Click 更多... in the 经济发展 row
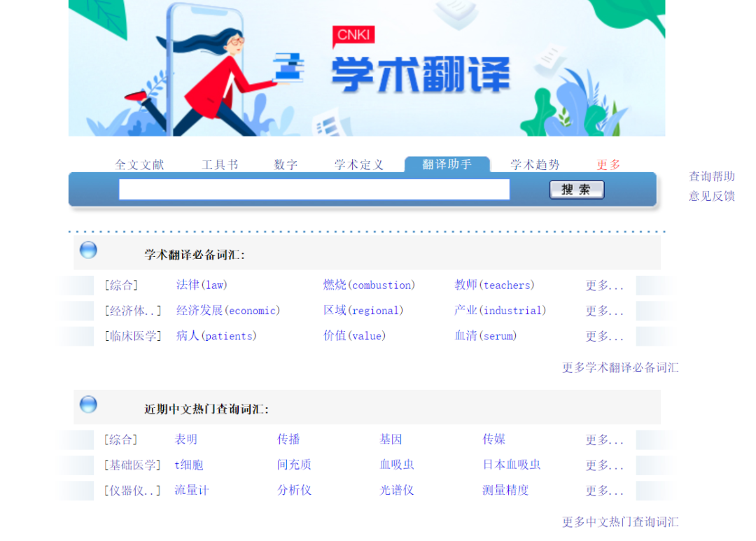This screenshot has width=756, height=541. click(x=605, y=311)
